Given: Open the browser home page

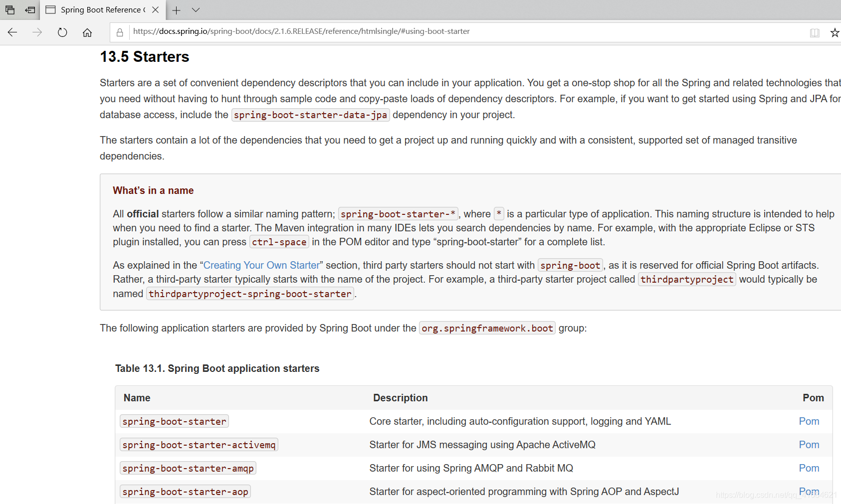Looking at the screenshot, I should [87, 32].
